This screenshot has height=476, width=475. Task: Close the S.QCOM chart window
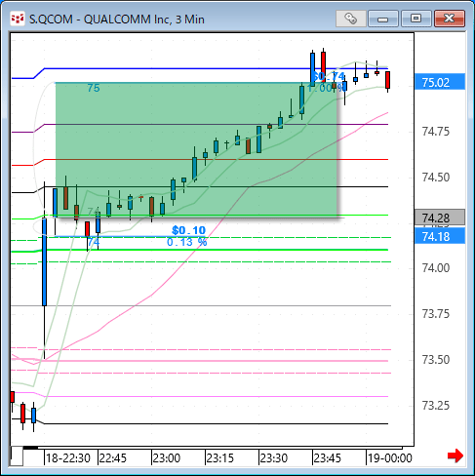coord(450,19)
